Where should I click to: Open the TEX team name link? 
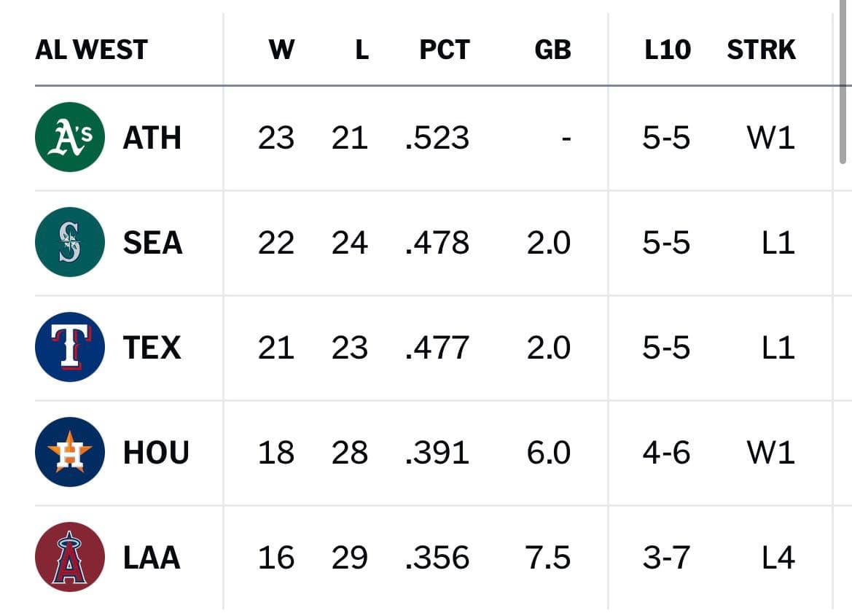click(x=152, y=348)
